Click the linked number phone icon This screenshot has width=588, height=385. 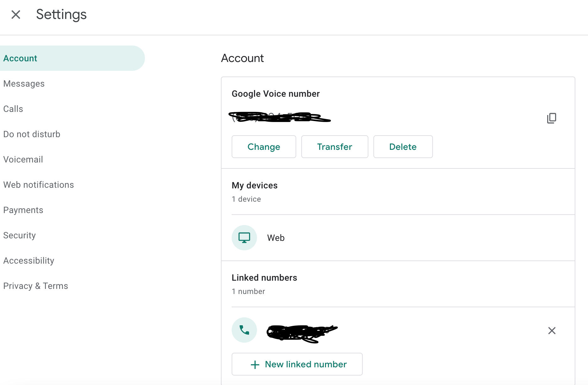[x=244, y=330]
